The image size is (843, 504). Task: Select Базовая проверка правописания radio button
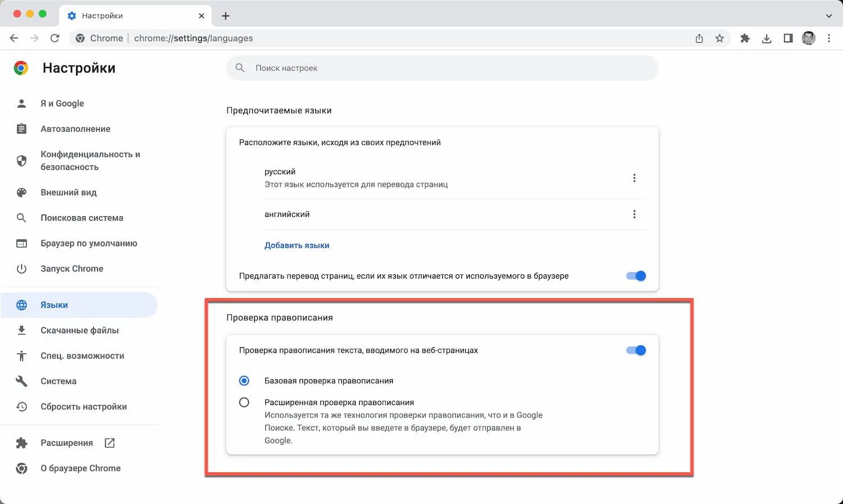pos(244,381)
